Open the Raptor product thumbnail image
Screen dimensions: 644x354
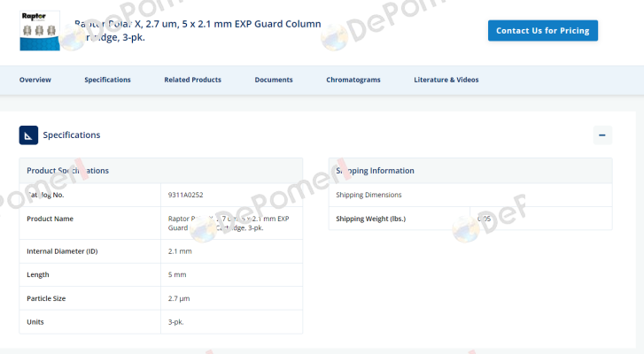click(40, 31)
